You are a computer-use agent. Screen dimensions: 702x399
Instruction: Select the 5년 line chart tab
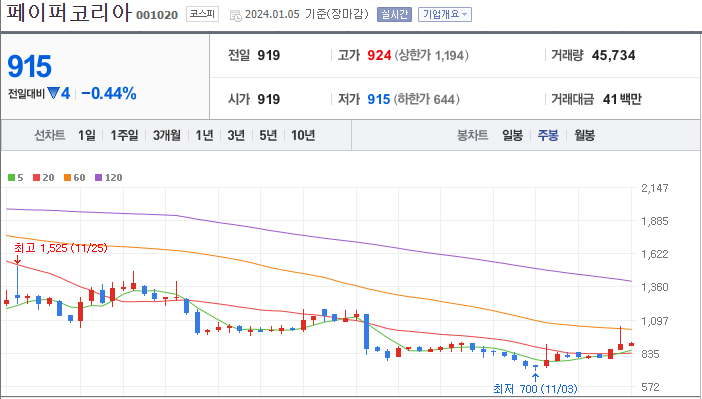pyautogui.click(x=268, y=135)
